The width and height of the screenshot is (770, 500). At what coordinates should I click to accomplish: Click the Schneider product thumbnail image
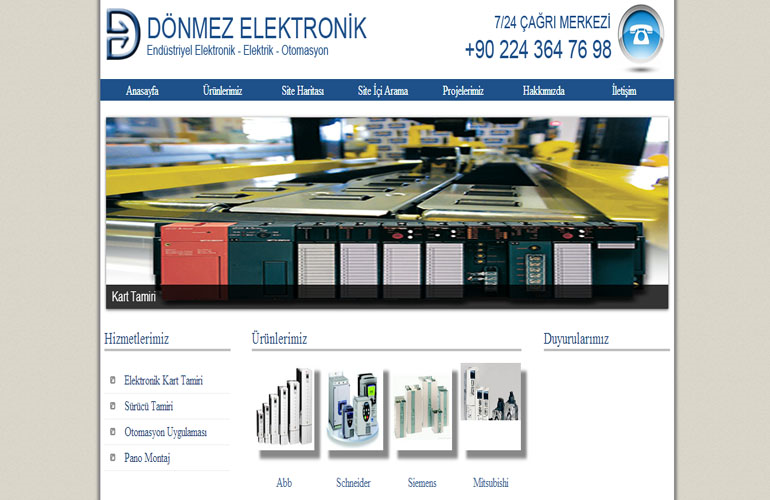tap(354, 411)
